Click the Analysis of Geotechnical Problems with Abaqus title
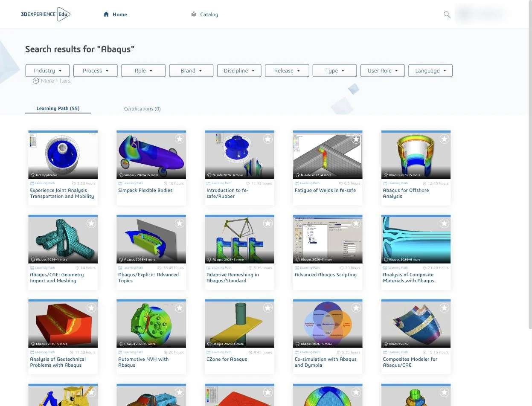Viewport: 532px width, 406px height. [58, 362]
